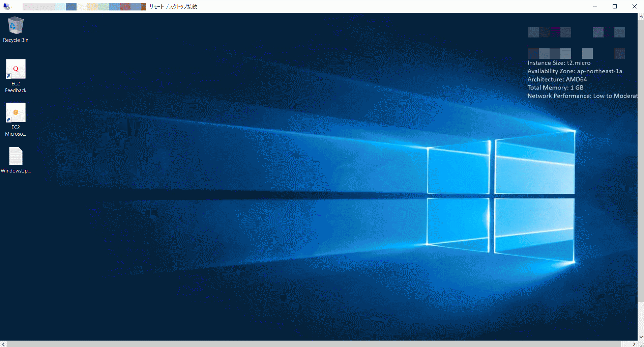Click the horizontal scrollbar left arrow
Viewport: 644px width, 347px height.
click(x=3, y=344)
